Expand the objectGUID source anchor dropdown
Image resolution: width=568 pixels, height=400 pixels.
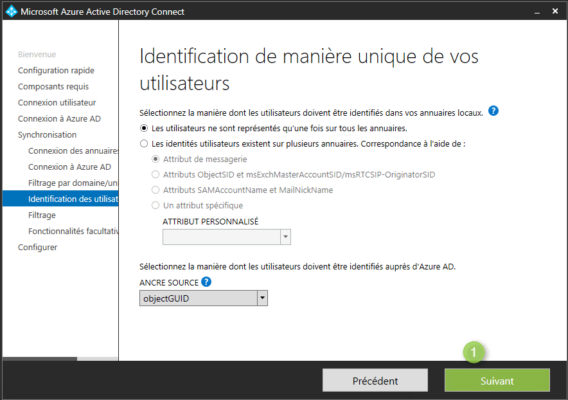204,298
